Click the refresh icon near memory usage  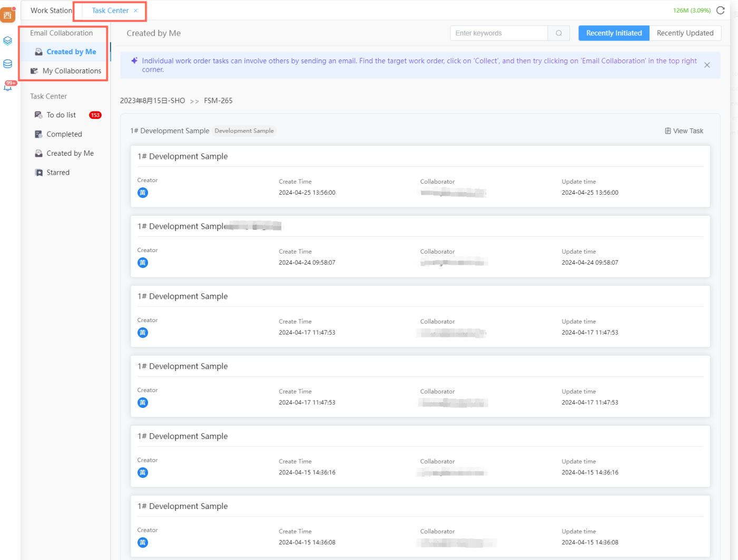[720, 11]
